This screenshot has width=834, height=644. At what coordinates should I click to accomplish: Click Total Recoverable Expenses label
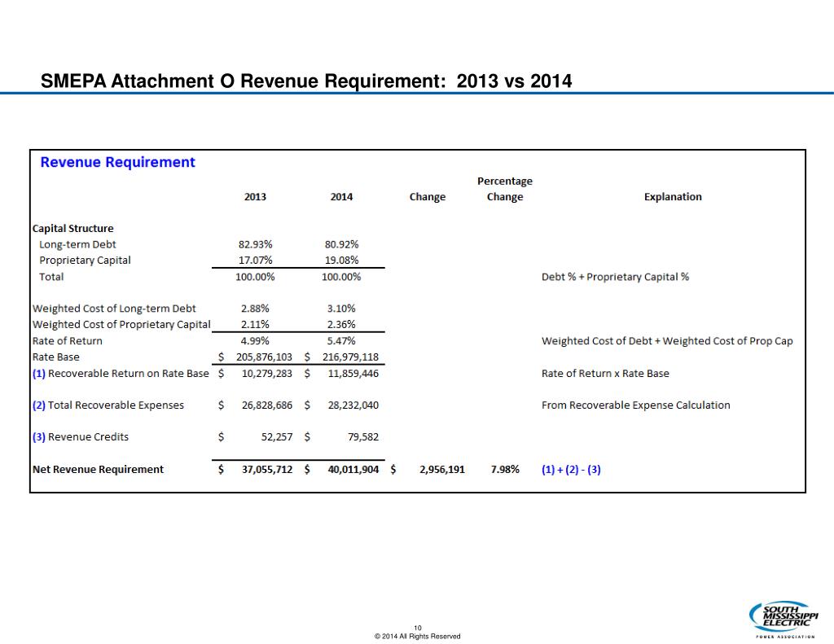108,405
